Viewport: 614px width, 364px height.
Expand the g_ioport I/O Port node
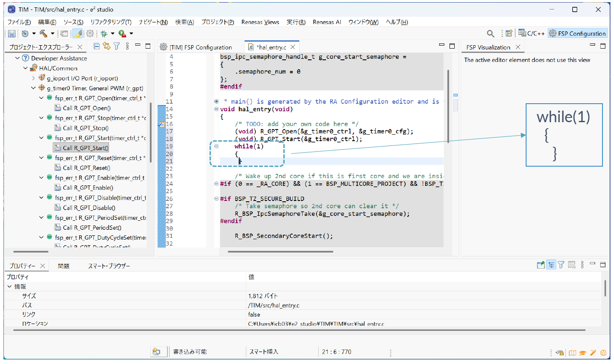34,78
